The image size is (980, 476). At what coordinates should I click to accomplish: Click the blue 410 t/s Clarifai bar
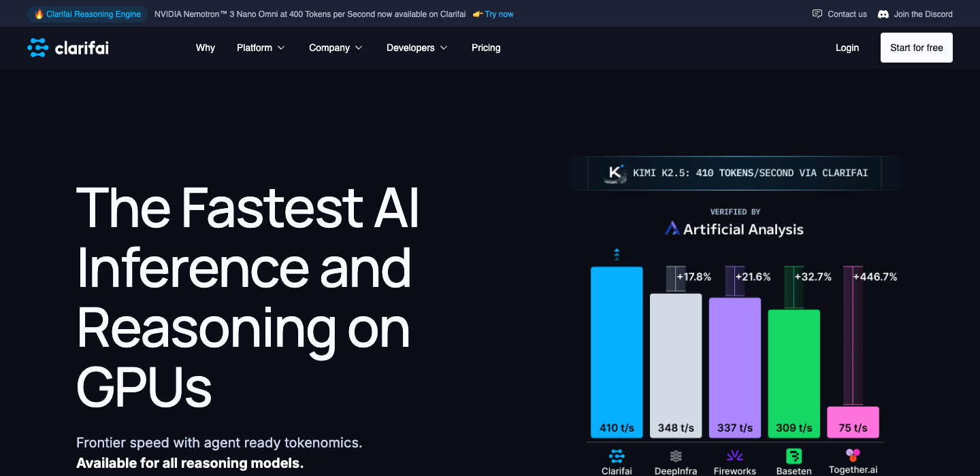pos(617,352)
